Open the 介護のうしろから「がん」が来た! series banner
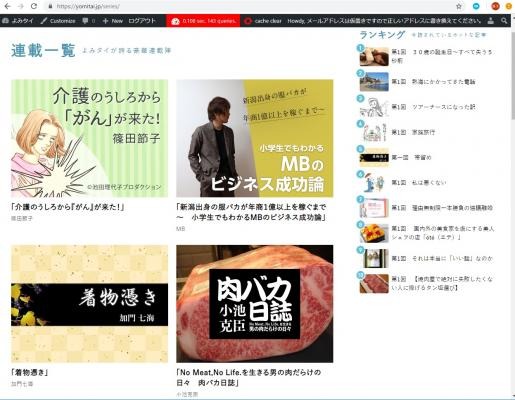Image resolution: width=515 pixels, height=400 pixels. click(90, 138)
